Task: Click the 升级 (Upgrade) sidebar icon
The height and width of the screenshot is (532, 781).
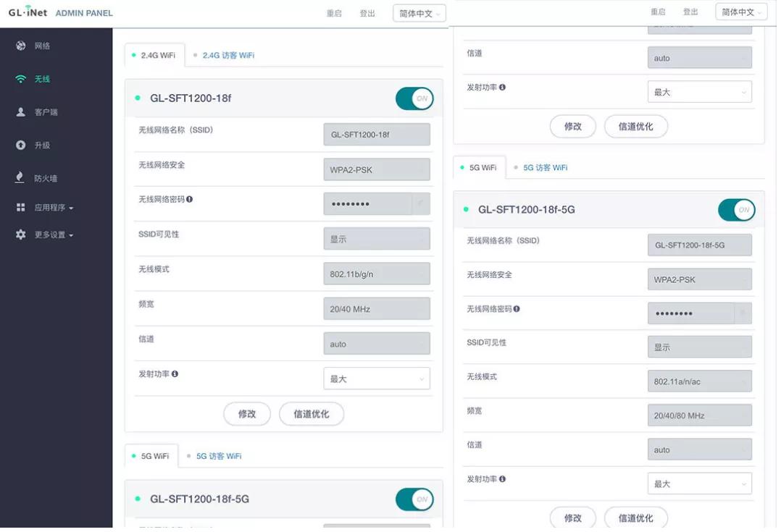Action: click(40, 145)
